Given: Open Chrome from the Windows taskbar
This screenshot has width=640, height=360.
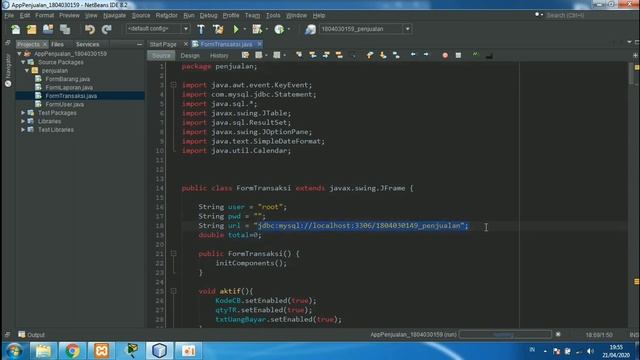Looking at the screenshot, I should click(72, 351).
